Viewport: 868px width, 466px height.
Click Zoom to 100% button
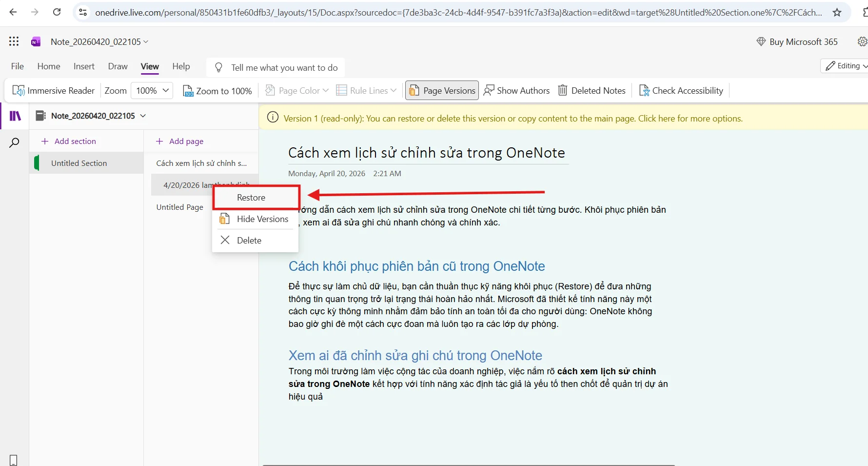217,91
